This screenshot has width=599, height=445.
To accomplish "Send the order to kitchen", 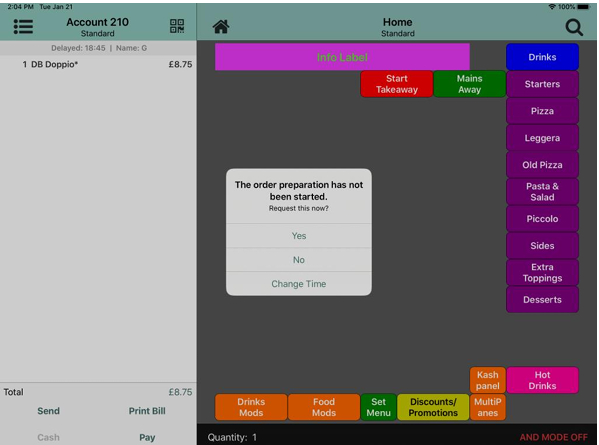I will 49,411.
